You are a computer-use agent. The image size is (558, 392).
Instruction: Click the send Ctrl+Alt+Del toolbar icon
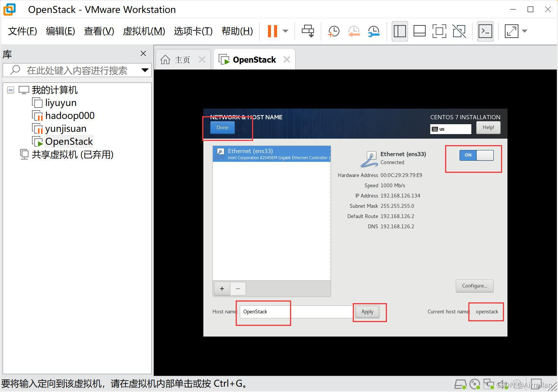(x=308, y=31)
